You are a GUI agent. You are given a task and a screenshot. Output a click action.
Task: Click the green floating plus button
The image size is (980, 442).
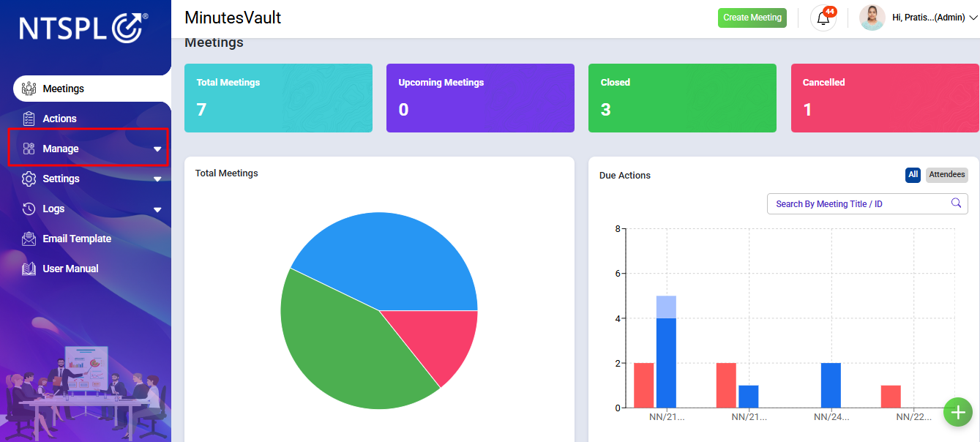(957, 412)
